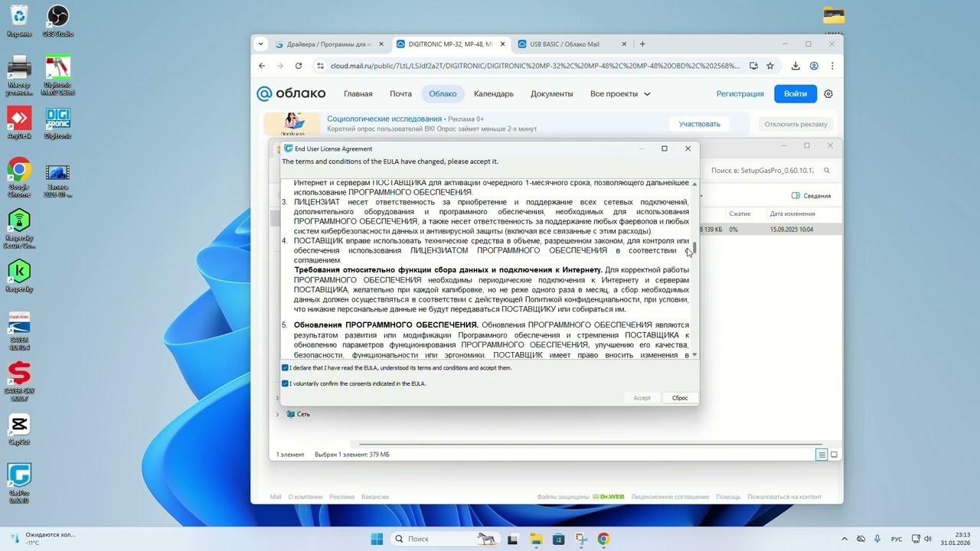Click the 'Регистрация' link
The image size is (980, 551).
740,94
